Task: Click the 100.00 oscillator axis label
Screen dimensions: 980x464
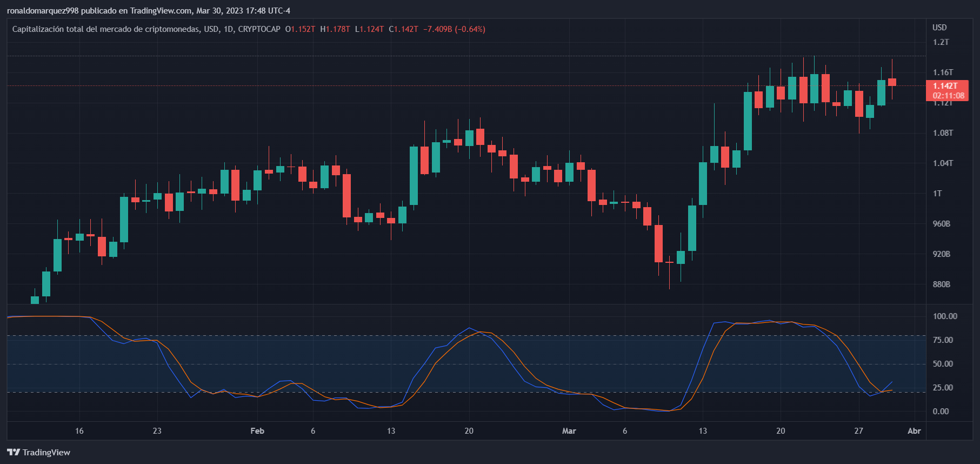Action: (x=945, y=316)
